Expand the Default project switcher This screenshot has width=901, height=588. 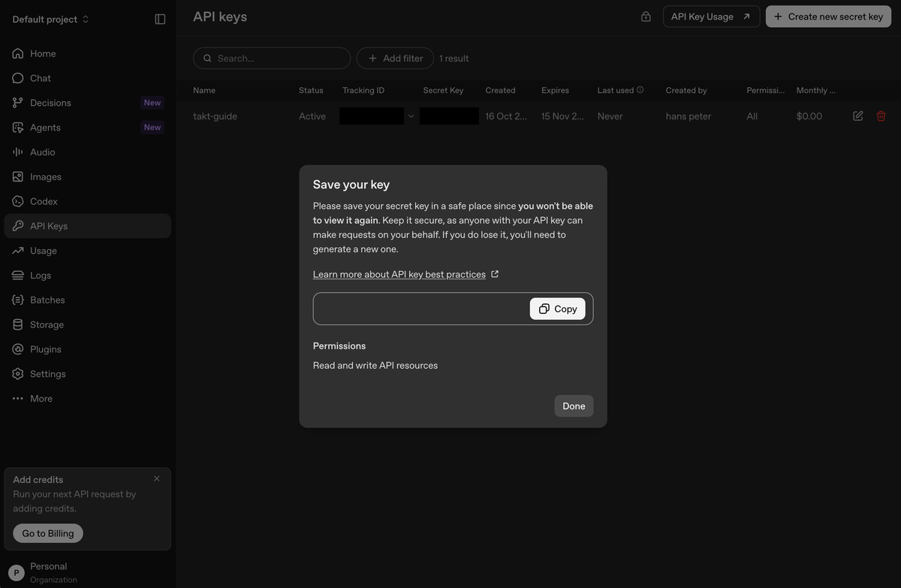point(50,19)
